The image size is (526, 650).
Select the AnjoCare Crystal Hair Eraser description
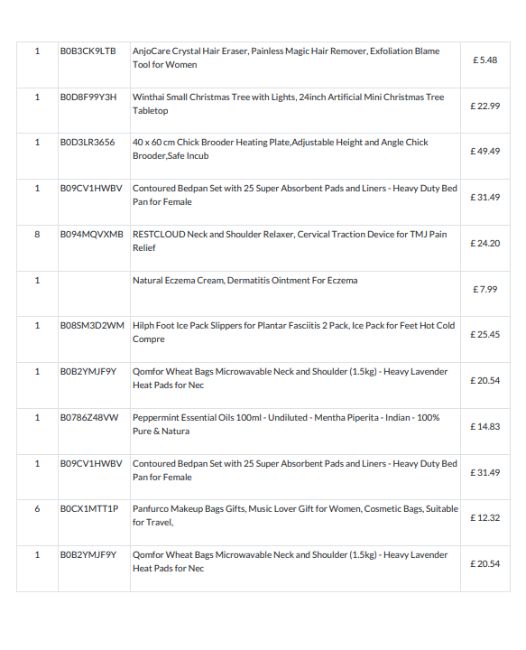click(x=286, y=58)
